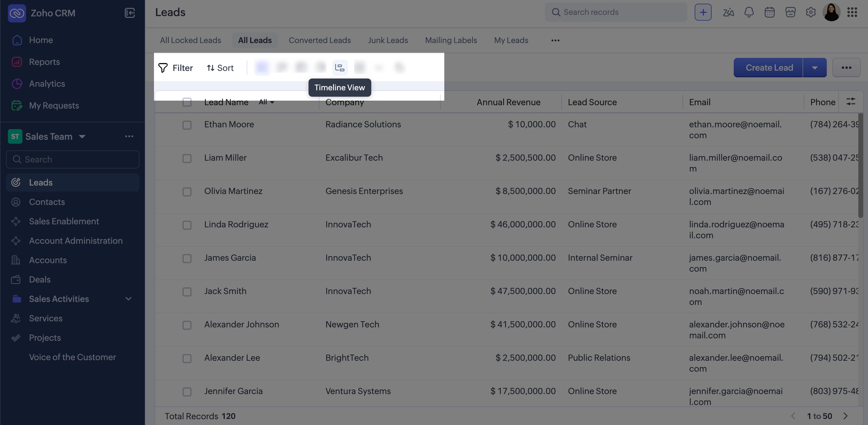
Task: Tick the select-all checkbox in the header
Action: pos(187,102)
